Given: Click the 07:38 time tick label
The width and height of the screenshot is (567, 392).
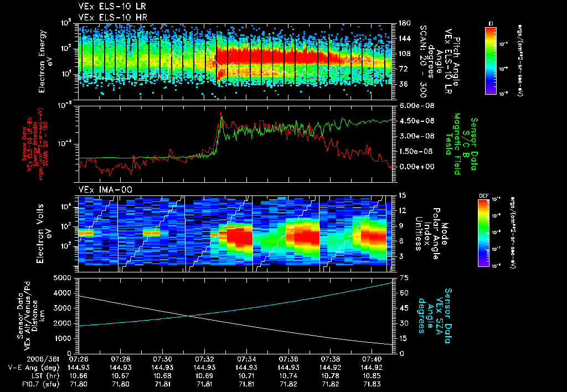Looking at the screenshot, I should pos(330,360).
